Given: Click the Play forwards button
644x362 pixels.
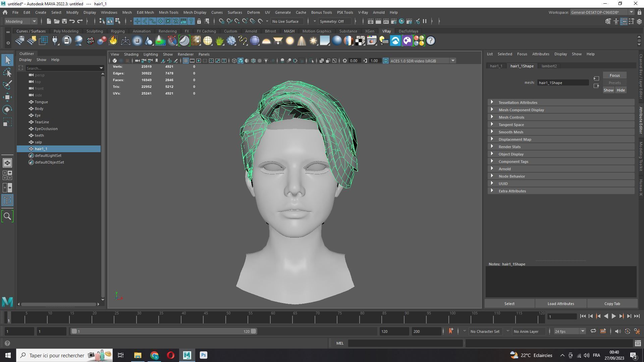Looking at the screenshot, I should [613, 316].
